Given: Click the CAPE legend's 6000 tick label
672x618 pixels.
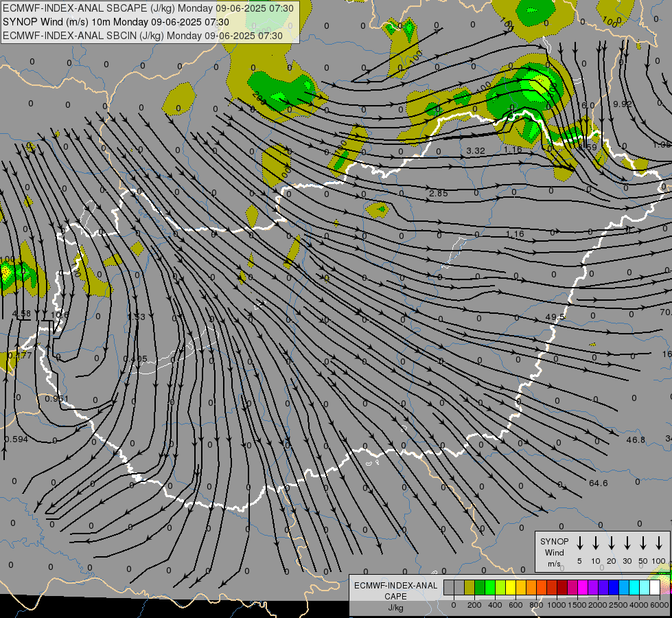Looking at the screenshot, I should coord(660,605).
